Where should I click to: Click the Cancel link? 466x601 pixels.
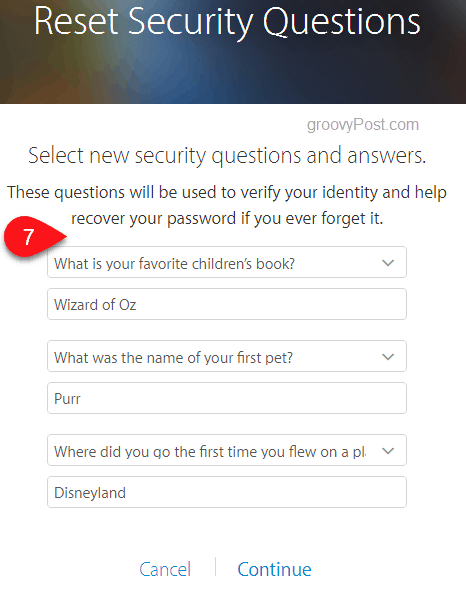[x=165, y=569]
